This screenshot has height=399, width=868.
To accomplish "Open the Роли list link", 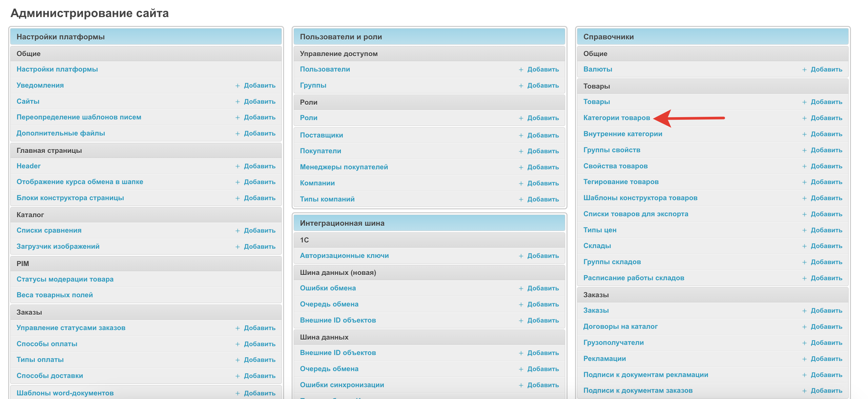I will (x=308, y=117).
